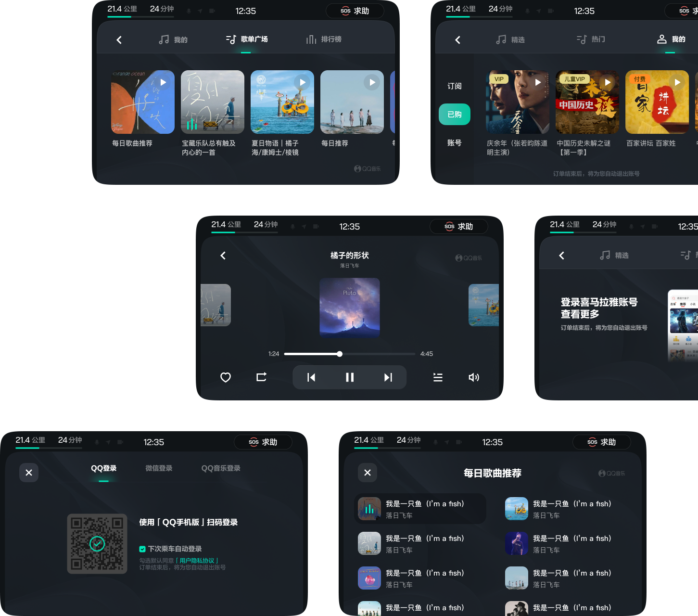The width and height of the screenshot is (698, 616).
Task: Play the 夏日物语 playlist
Action: click(x=282, y=102)
